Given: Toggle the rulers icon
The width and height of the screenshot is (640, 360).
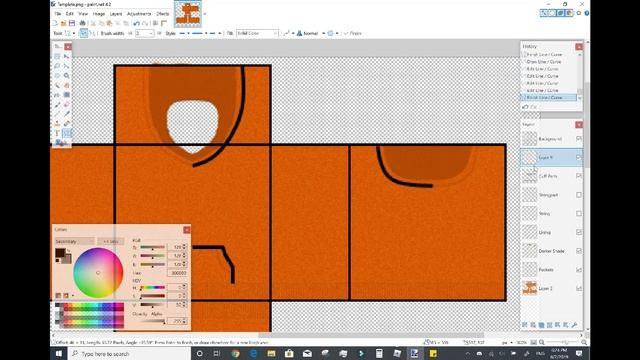Looking at the screenshot, I should (164, 23).
